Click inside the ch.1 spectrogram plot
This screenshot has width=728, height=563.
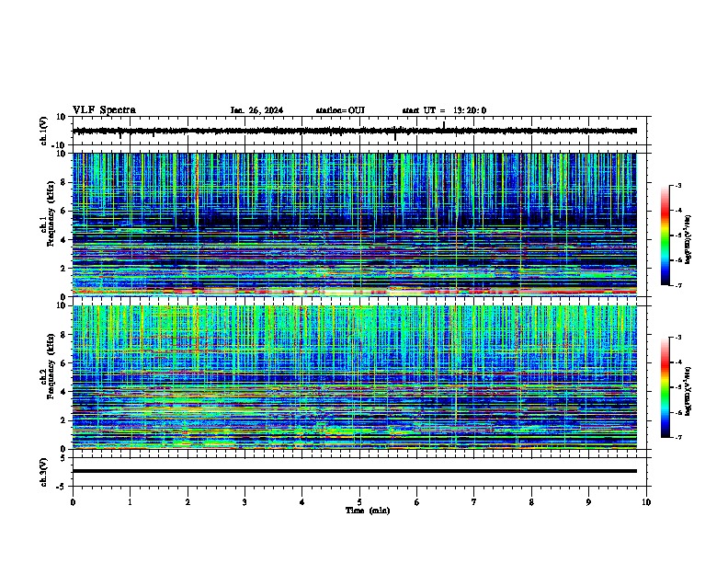click(x=355, y=224)
